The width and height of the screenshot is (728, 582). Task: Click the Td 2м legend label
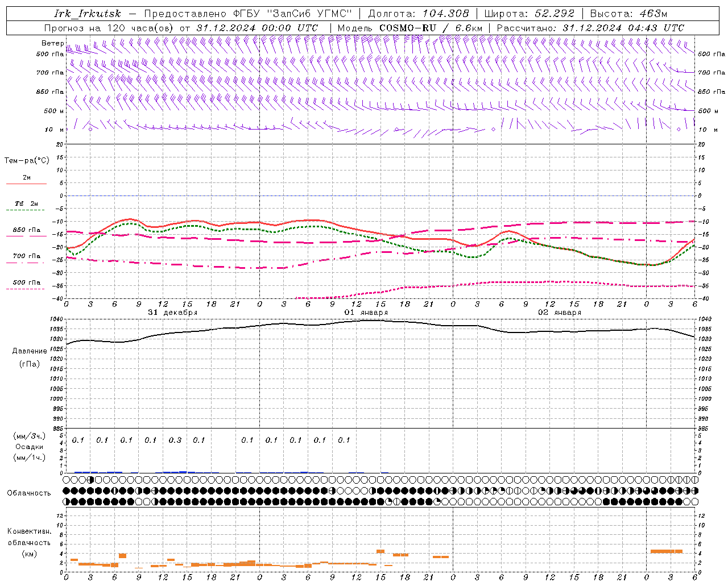[27, 203]
